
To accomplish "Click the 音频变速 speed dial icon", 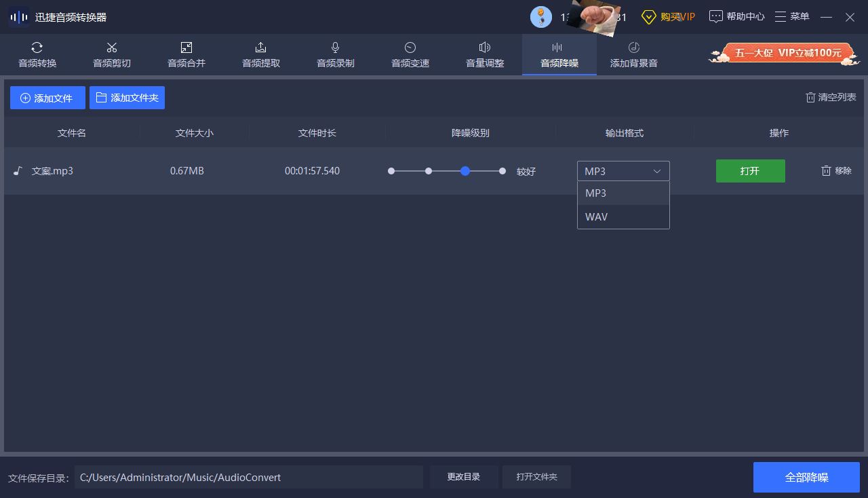I will (x=410, y=47).
